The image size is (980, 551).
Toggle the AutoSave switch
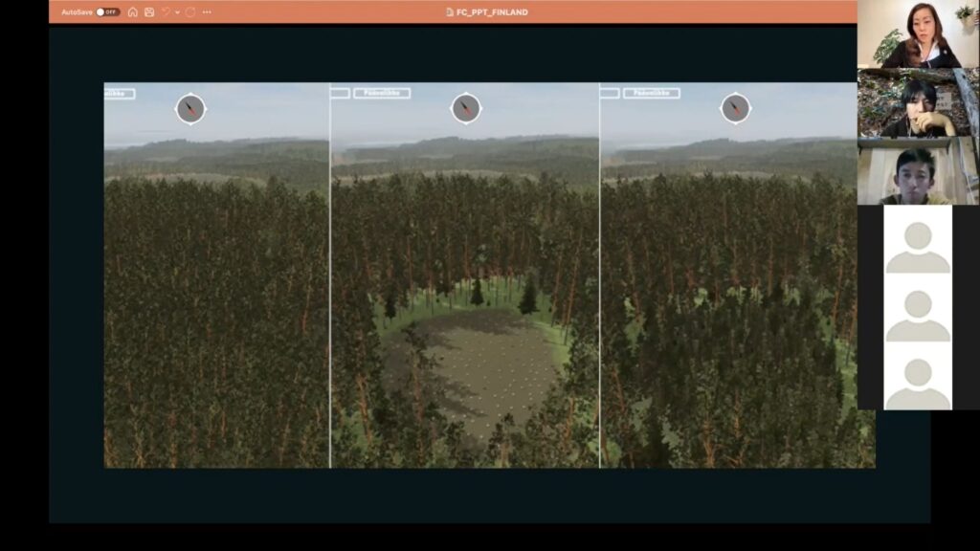coord(107,12)
